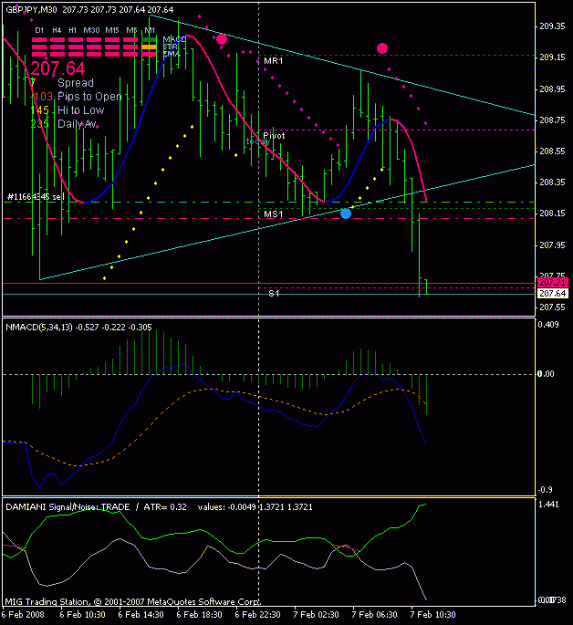Click the STR row label beside signal bars
The image size is (573, 625).
(170, 47)
